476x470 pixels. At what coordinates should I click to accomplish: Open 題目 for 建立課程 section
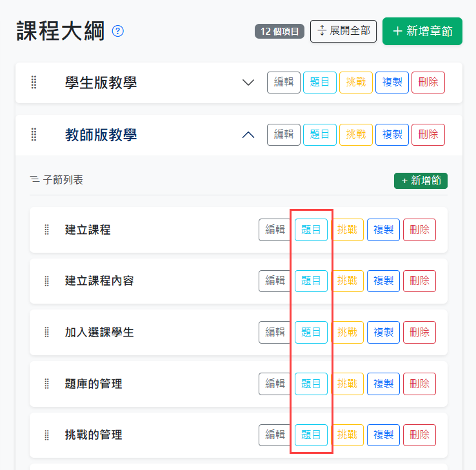tap(311, 230)
